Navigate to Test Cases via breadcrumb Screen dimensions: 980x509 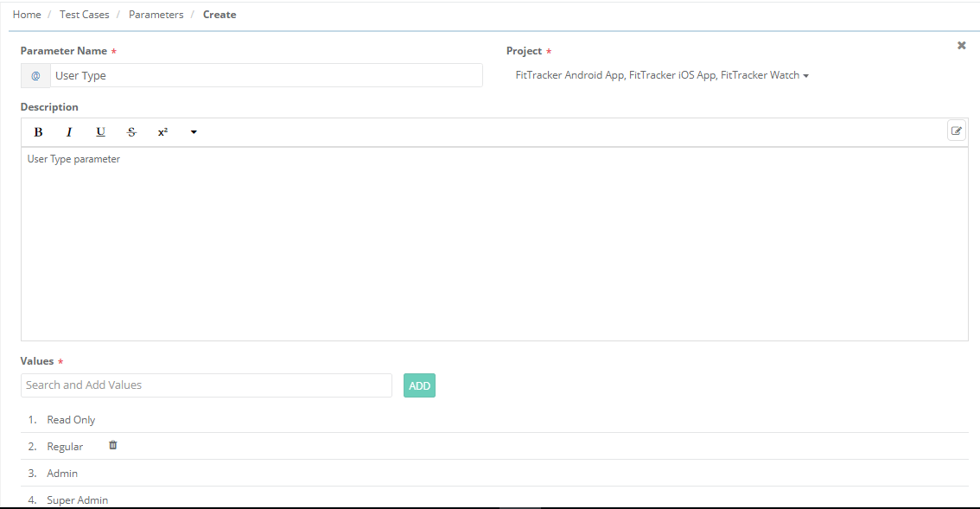tap(84, 14)
